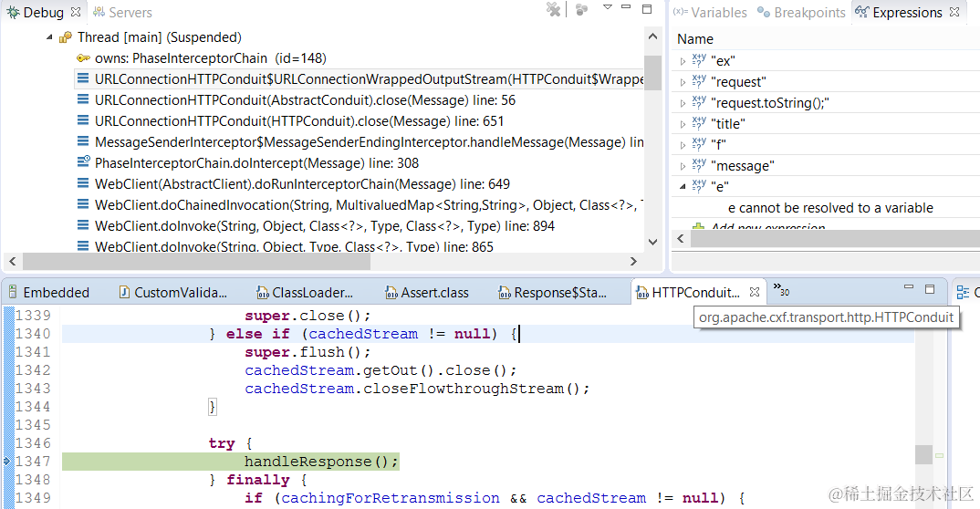Image resolution: width=980 pixels, height=509 pixels.
Task: Close the Debug view tab
Action: 76,12
